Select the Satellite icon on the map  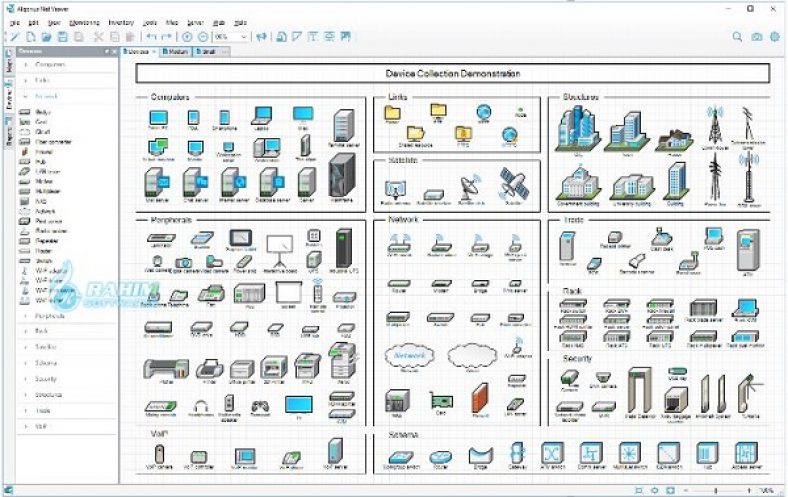click(x=514, y=184)
